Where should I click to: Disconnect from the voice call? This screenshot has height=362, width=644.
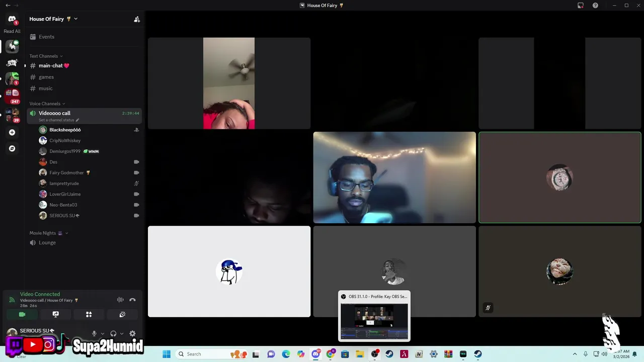[132, 300]
